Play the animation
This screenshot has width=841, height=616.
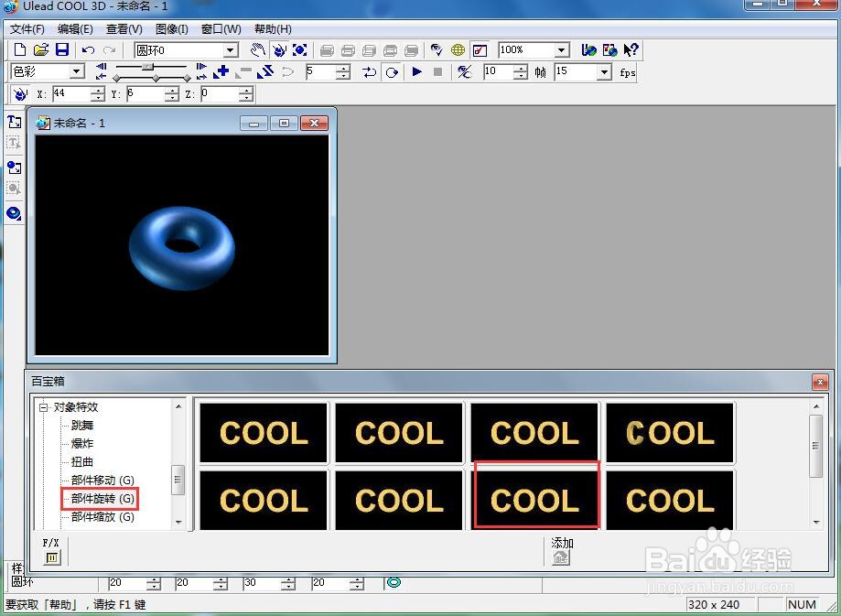click(416, 72)
